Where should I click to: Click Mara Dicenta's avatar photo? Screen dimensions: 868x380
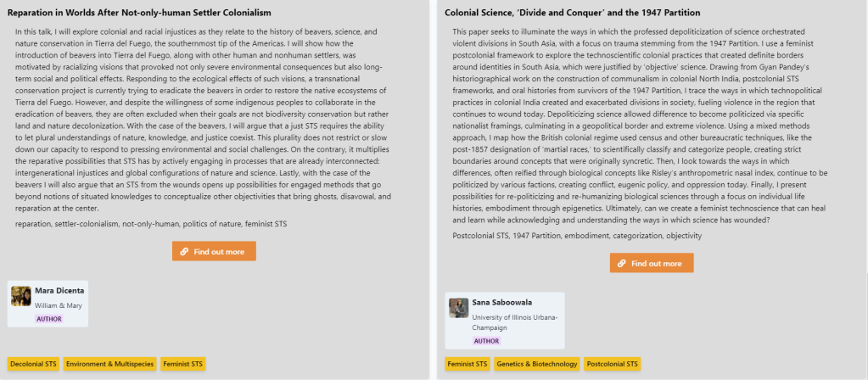[x=21, y=296]
